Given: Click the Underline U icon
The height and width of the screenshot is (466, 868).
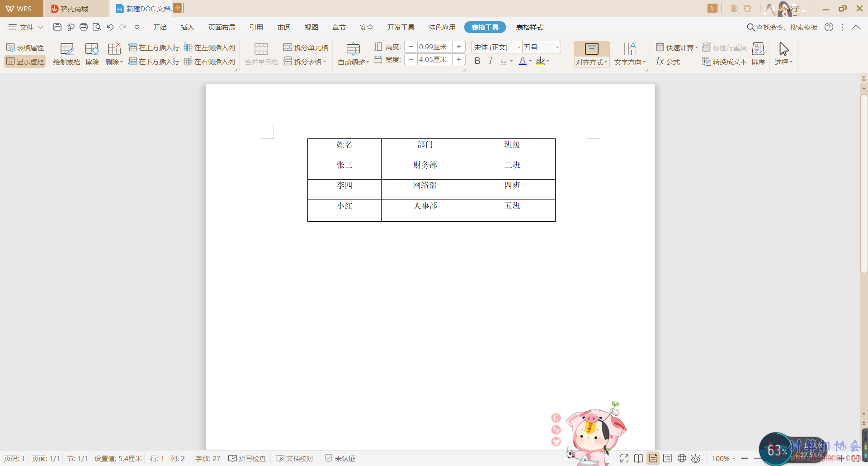Looking at the screenshot, I should coord(503,61).
